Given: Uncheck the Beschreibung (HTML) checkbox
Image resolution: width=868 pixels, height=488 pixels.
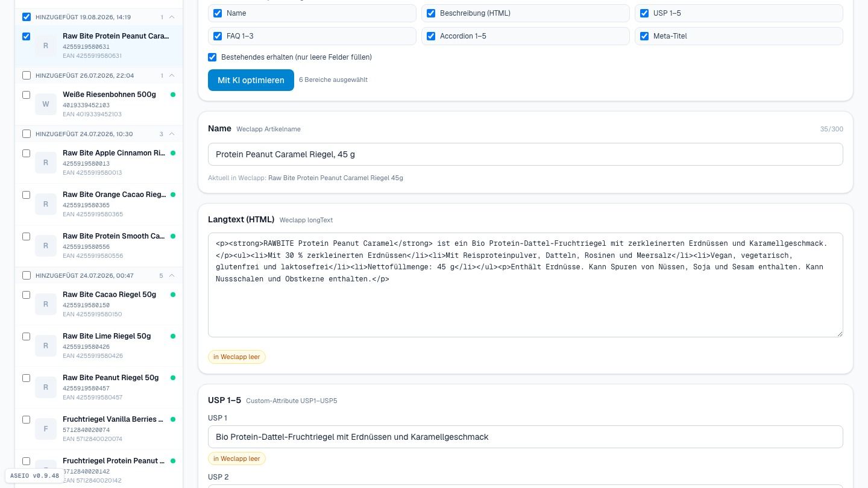Looking at the screenshot, I should point(431,13).
